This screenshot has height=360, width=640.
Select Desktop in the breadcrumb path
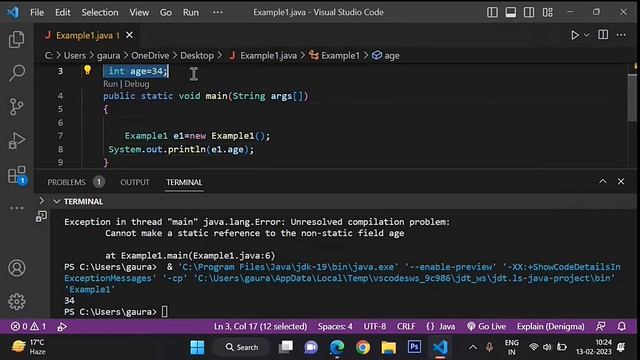pyautogui.click(x=197, y=56)
